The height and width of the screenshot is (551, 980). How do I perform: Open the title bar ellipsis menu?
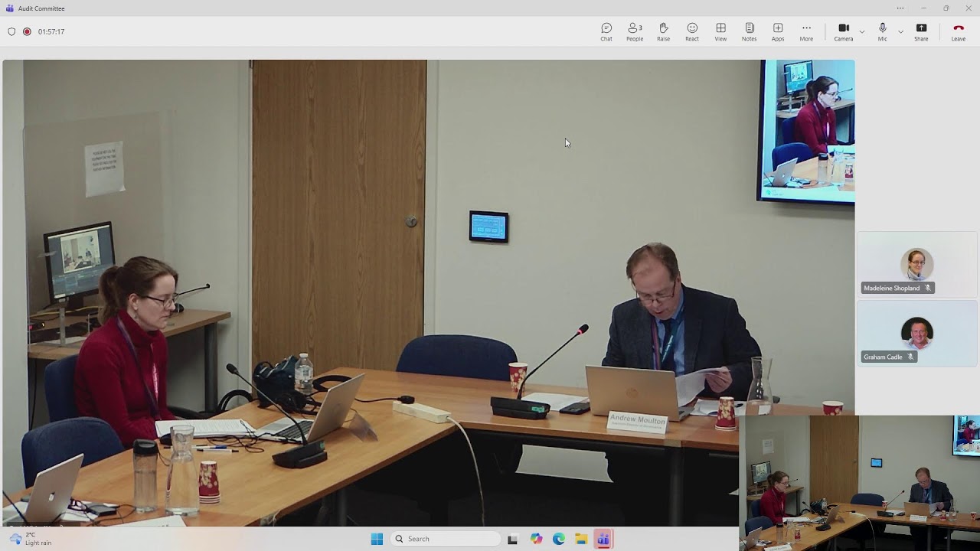pos(900,8)
